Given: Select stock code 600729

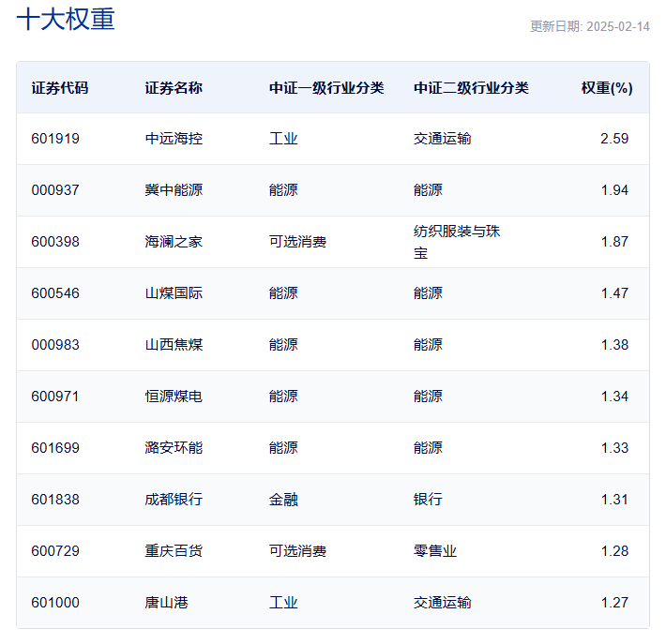Looking at the screenshot, I should click(x=55, y=551).
